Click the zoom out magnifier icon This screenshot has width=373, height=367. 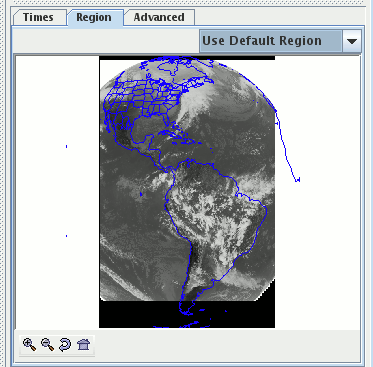tap(47, 345)
